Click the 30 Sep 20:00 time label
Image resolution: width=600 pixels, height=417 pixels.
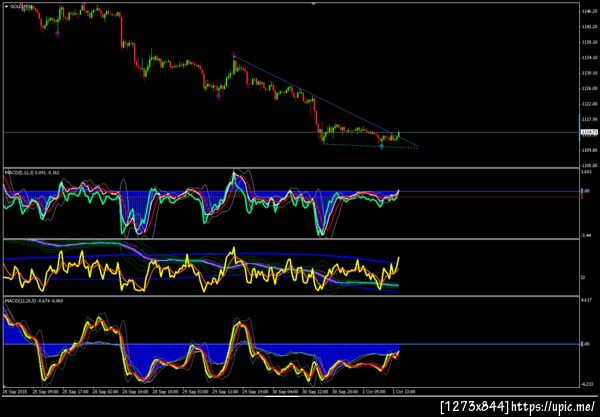click(x=345, y=392)
